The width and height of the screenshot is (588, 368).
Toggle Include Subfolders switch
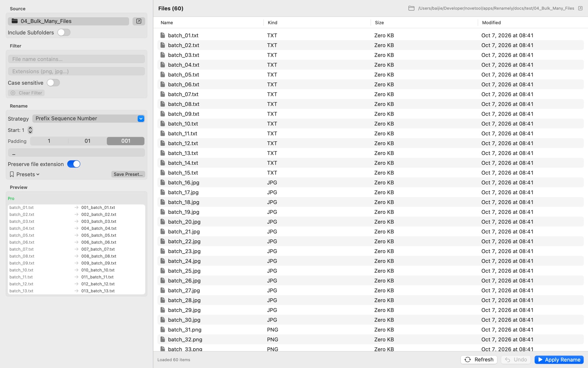pyautogui.click(x=64, y=32)
